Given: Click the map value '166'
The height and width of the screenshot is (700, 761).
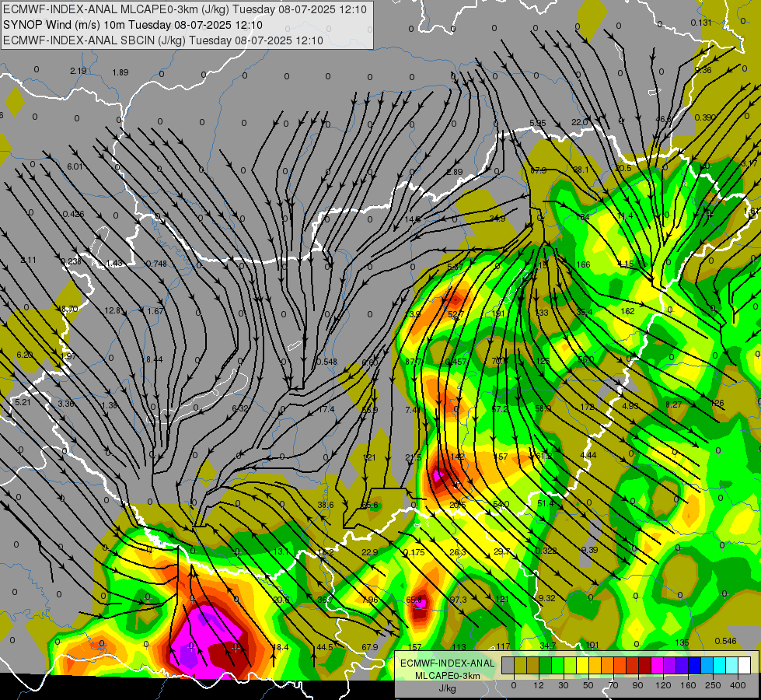Looking at the screenshot, I should click(x=583, y=264).
